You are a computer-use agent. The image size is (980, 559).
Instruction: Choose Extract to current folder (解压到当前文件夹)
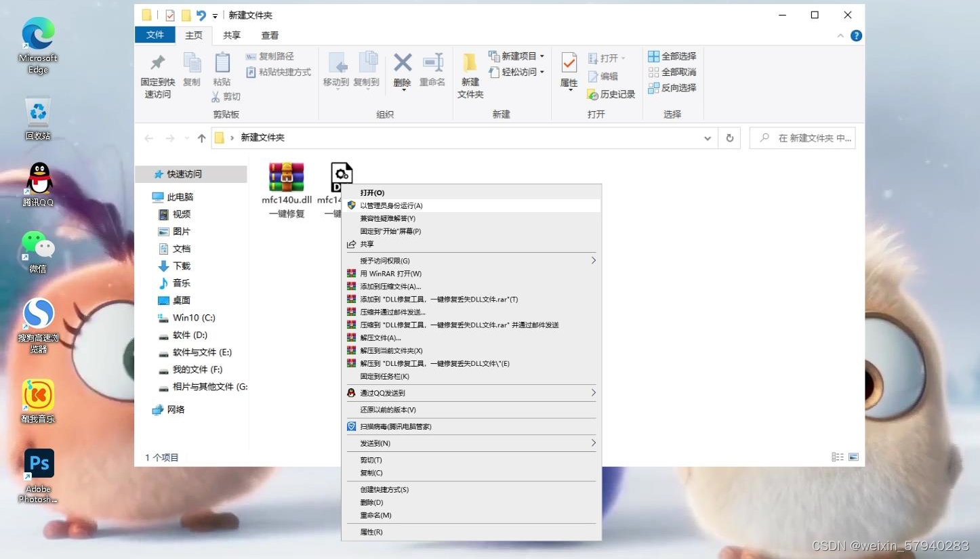point(471,351)
